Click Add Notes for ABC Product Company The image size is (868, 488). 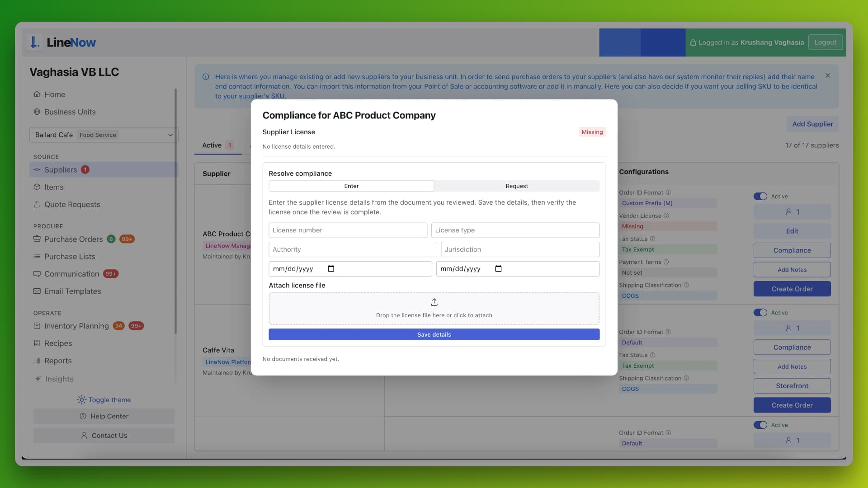coord(792,270)
